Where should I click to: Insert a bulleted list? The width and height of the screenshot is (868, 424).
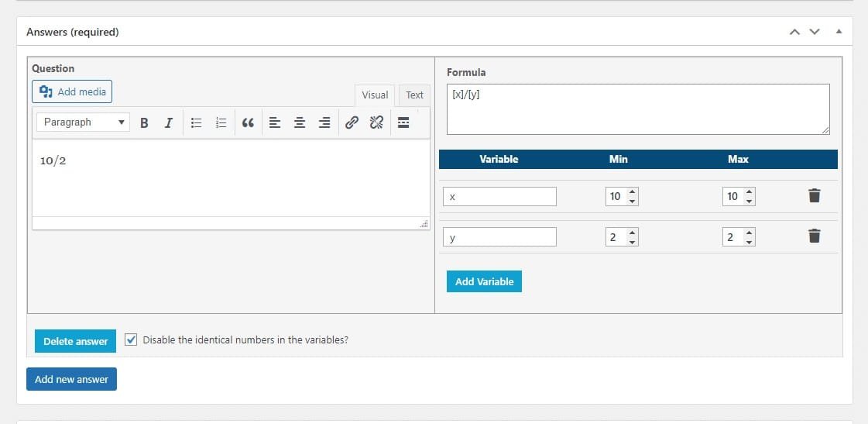pyautogui.click(x=196, y=122)
